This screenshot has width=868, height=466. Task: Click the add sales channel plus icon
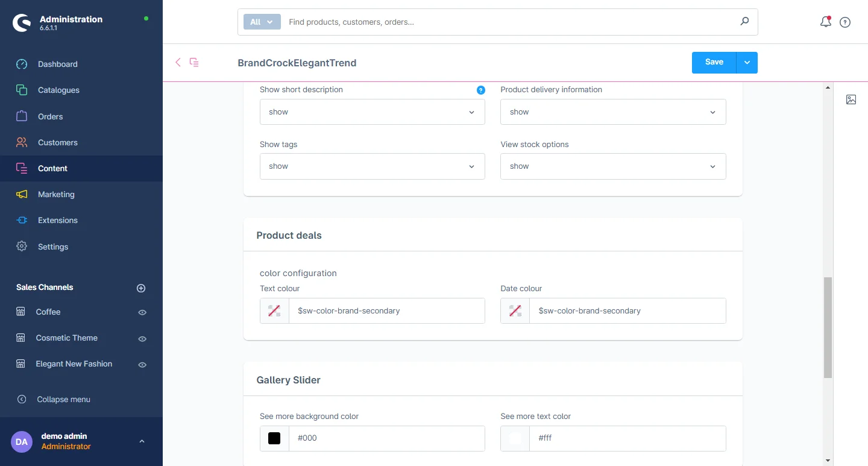(141, 288)
